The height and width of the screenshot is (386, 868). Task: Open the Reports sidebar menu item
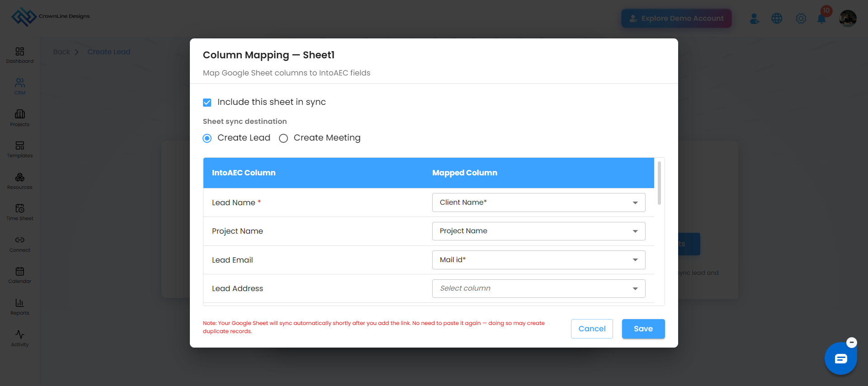(20, 307)
